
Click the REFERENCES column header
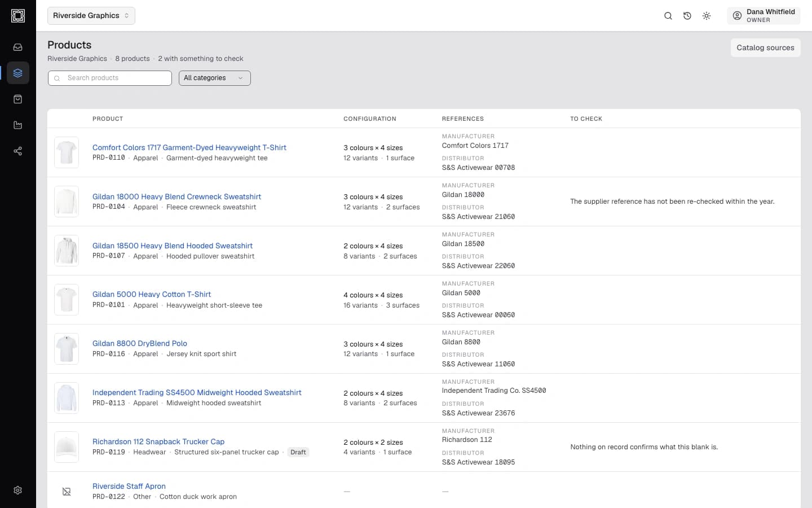tap(463, 119)
